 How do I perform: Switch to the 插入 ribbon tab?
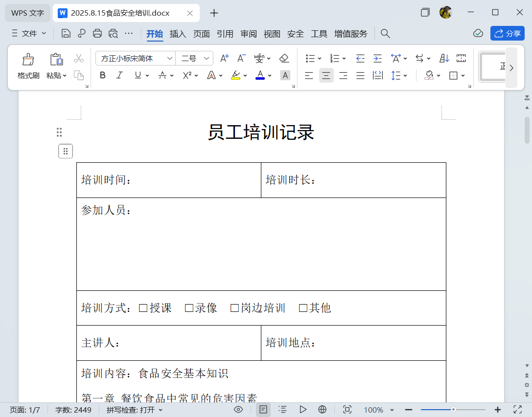click(178, 34)
